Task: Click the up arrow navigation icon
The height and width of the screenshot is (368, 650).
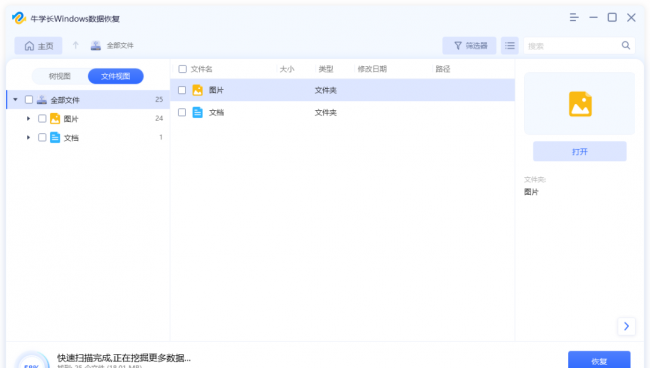Action: coord(75,45)
